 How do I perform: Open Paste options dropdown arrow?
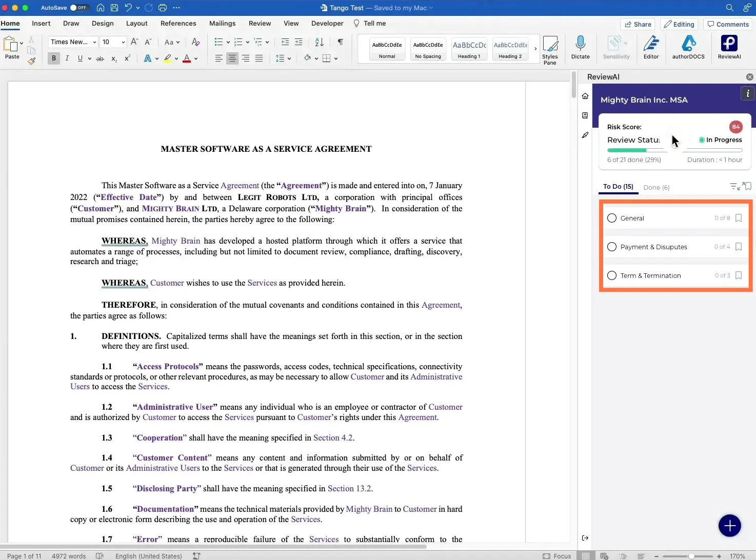(22, 43)
